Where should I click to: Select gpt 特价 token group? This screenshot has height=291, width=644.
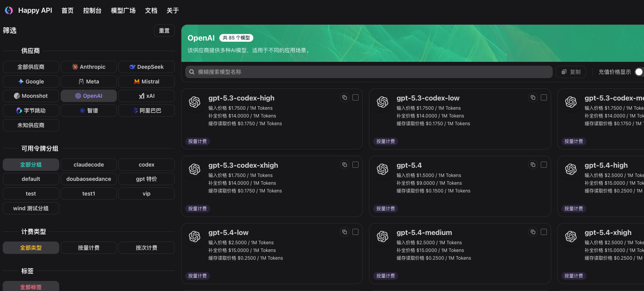(147, 179)
